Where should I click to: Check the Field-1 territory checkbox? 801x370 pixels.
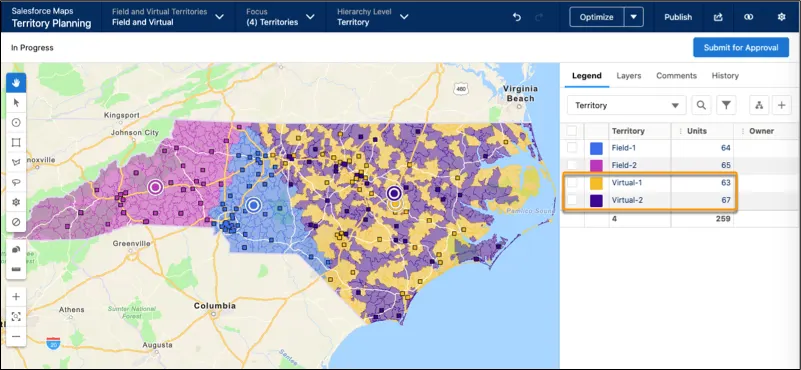click(572, 148)
